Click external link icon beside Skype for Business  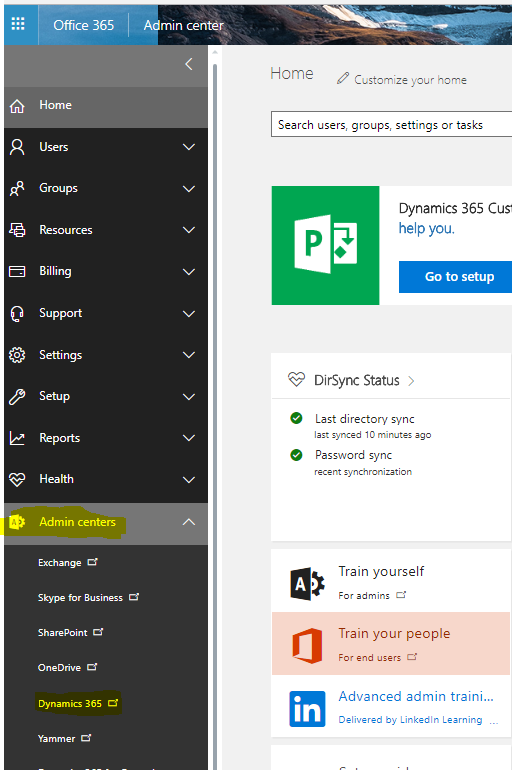(x=134, y=597)
